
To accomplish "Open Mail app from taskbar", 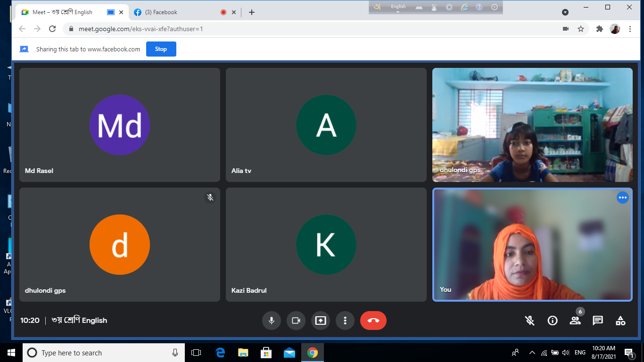I will (289, 353).
